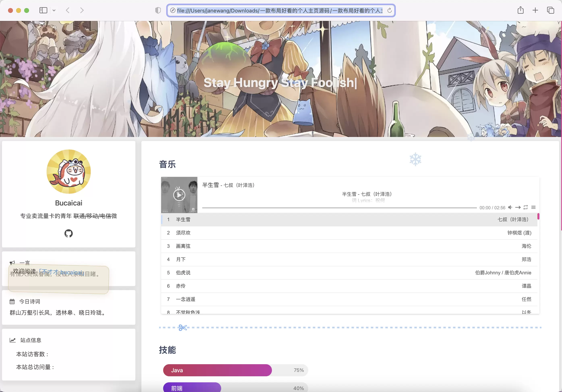Click the artist name 钟棋煜 (渡)

pos(519,233)
